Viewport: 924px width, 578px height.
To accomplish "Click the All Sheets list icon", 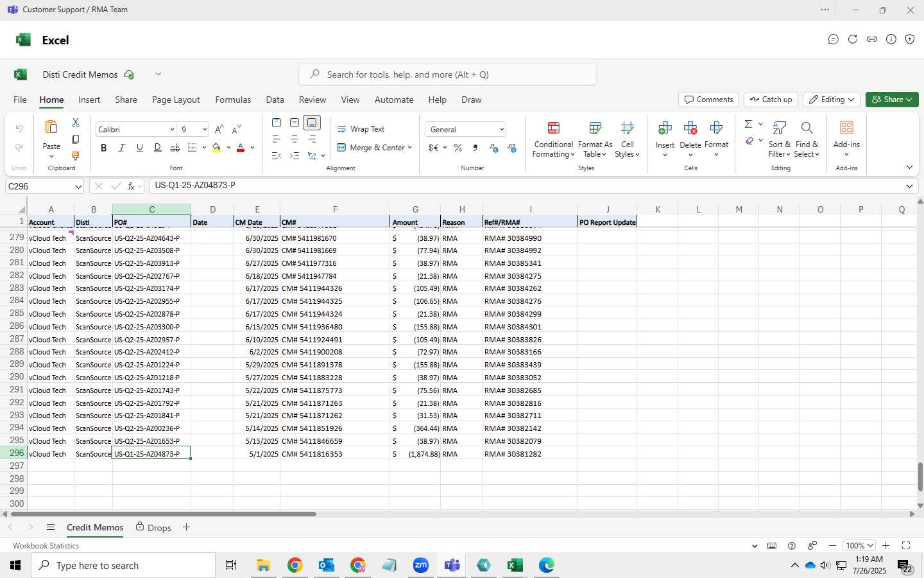I will [x=51, y=527].
